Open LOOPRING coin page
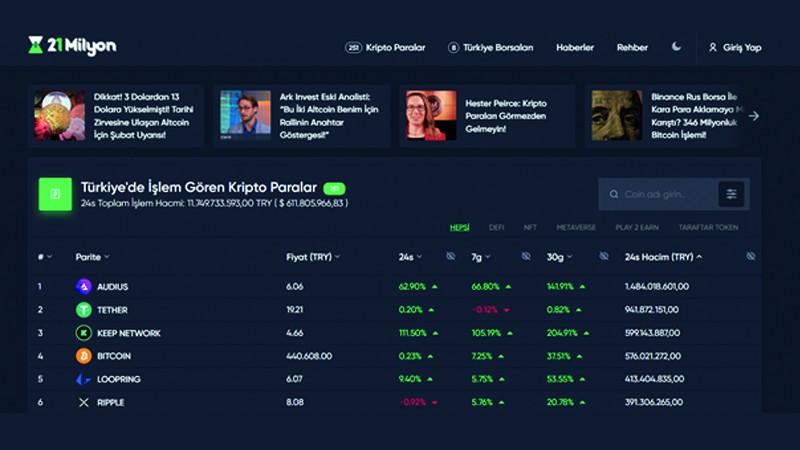800x450 pixels. 118,379
